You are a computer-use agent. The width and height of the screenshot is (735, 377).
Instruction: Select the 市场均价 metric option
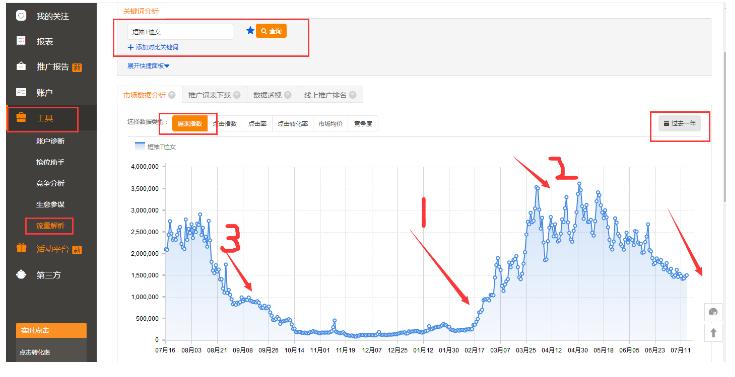tap(330, 124)
